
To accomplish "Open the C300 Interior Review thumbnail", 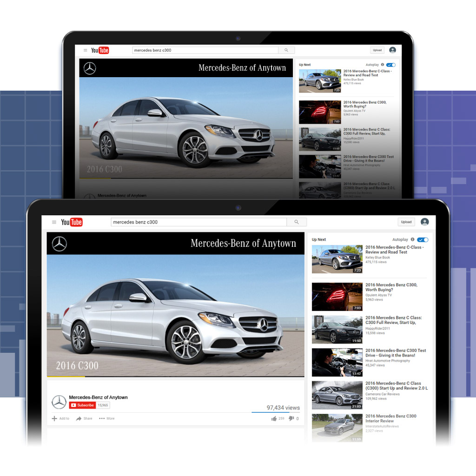I will 337,428.
